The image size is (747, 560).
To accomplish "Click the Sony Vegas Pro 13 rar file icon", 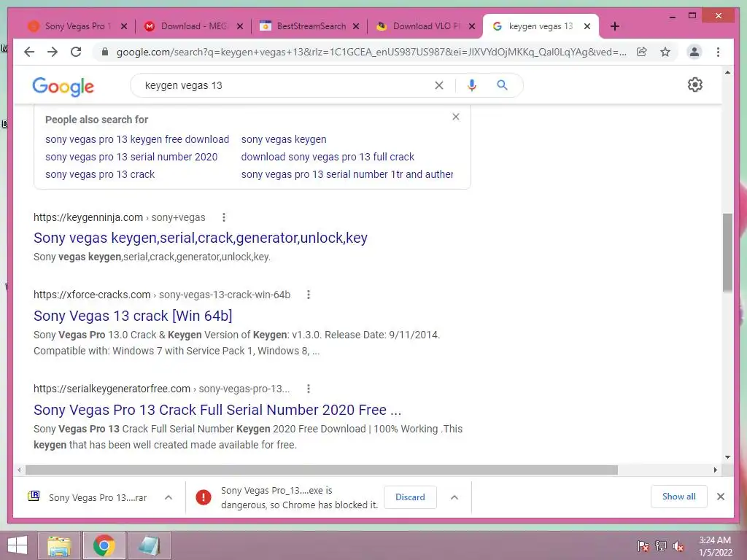I will 34,496.
